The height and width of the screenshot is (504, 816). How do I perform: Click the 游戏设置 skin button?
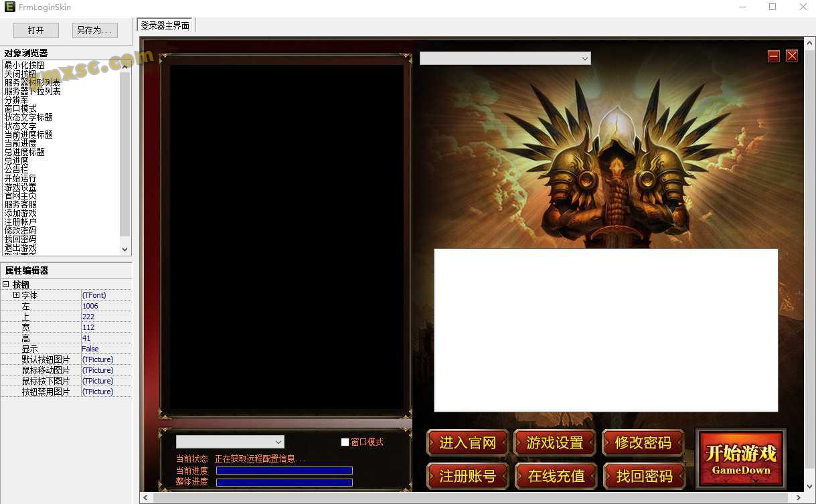click(x=555, y=443)
